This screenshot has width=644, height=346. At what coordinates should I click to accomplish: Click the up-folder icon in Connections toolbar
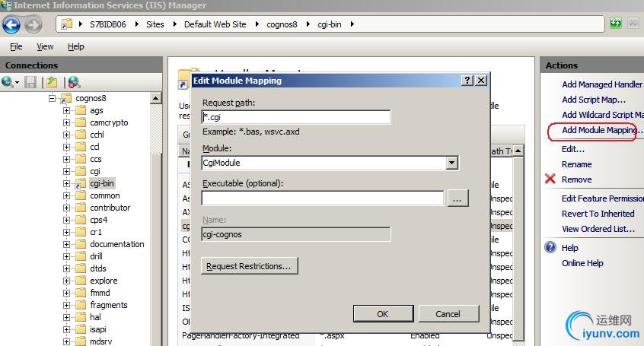pos(52,82)
